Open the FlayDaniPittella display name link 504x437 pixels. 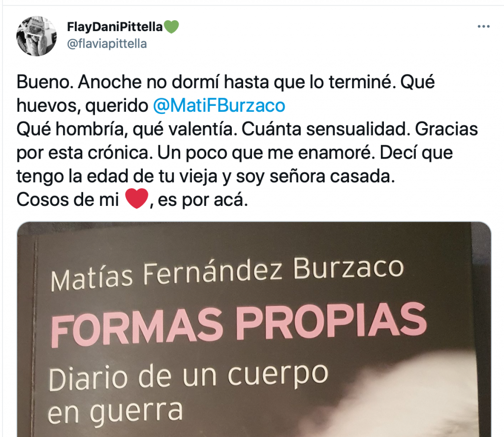(115, 27)
